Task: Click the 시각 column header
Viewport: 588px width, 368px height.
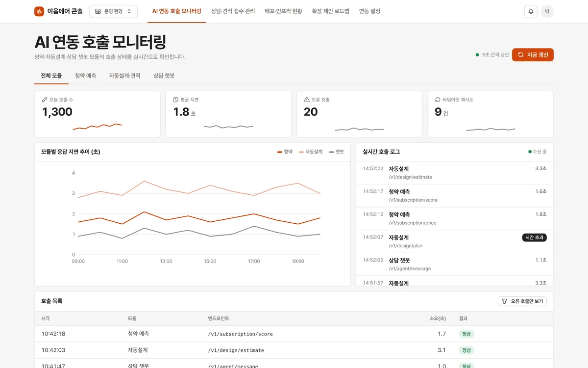Action: click(x=46, y=318)
